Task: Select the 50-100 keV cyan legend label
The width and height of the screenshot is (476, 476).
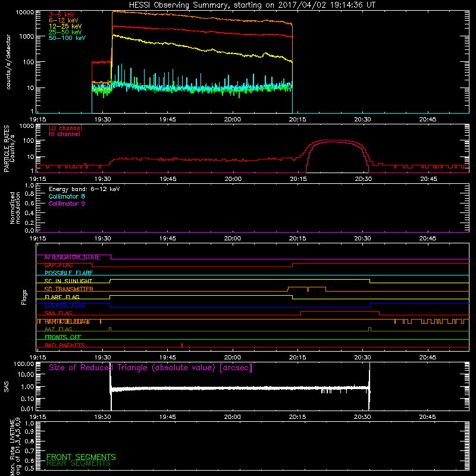Action: (67, 38)
